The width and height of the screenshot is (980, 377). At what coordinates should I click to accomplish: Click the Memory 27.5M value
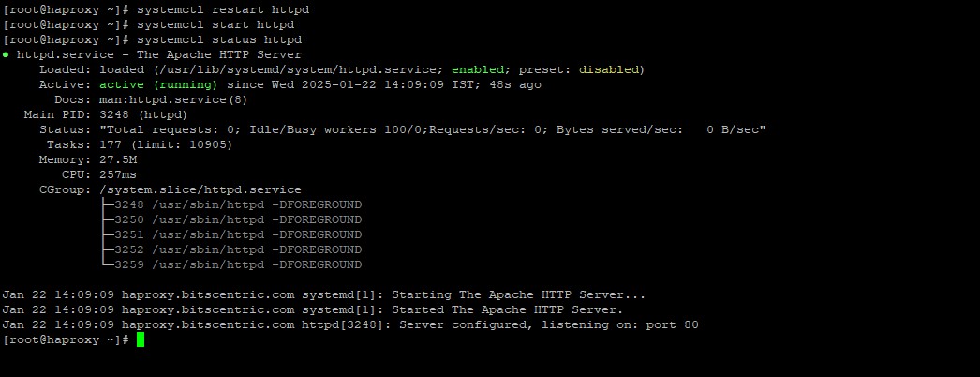pyautogui.click(x=118, y=159)
